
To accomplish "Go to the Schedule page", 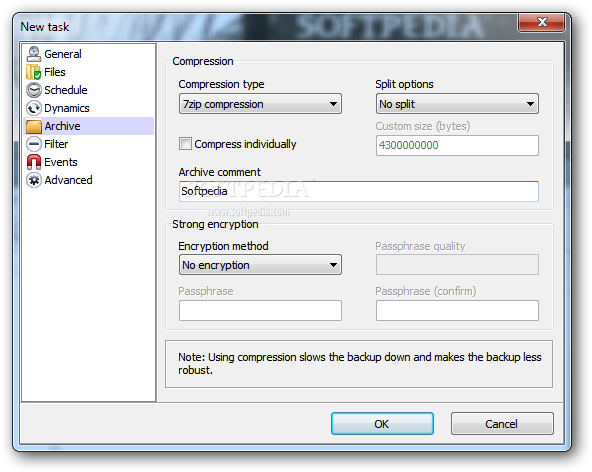I will pyautogui.click(x=66, y=90).
